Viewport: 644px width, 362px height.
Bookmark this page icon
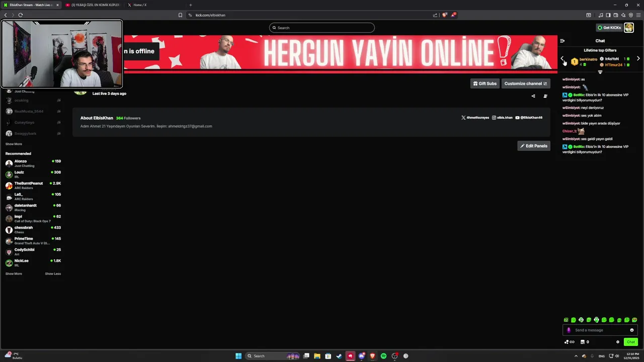tap(180, 15)
